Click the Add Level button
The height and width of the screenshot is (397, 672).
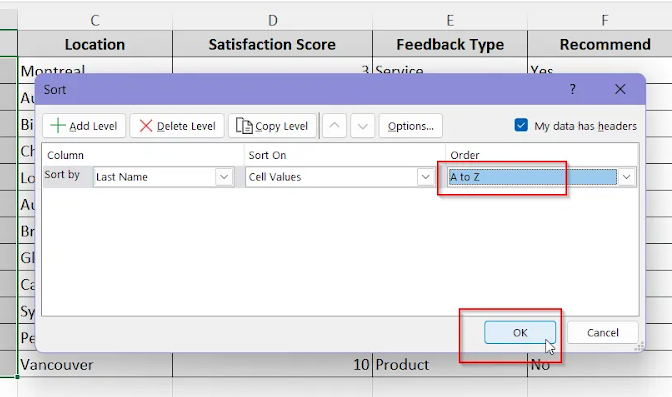[x=84, y=126]
